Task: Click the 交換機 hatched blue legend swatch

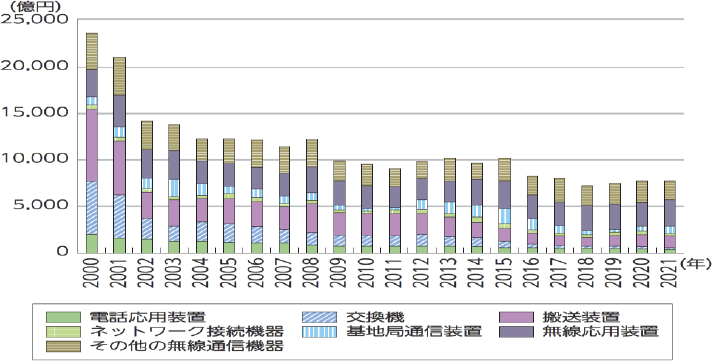Action: click(320, 317)
